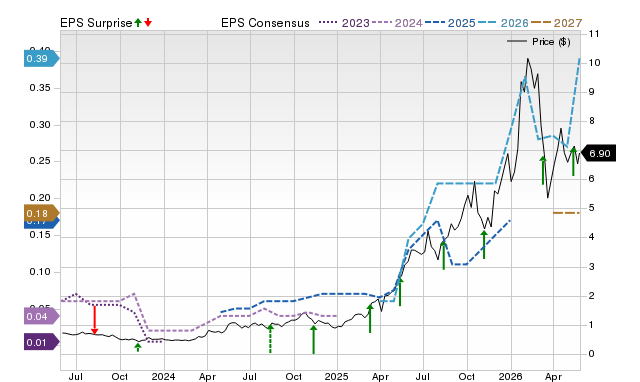Click the dotted green surprise arrow in August 2024
Viewport: 640px width, 382px height.
(270, 338)
